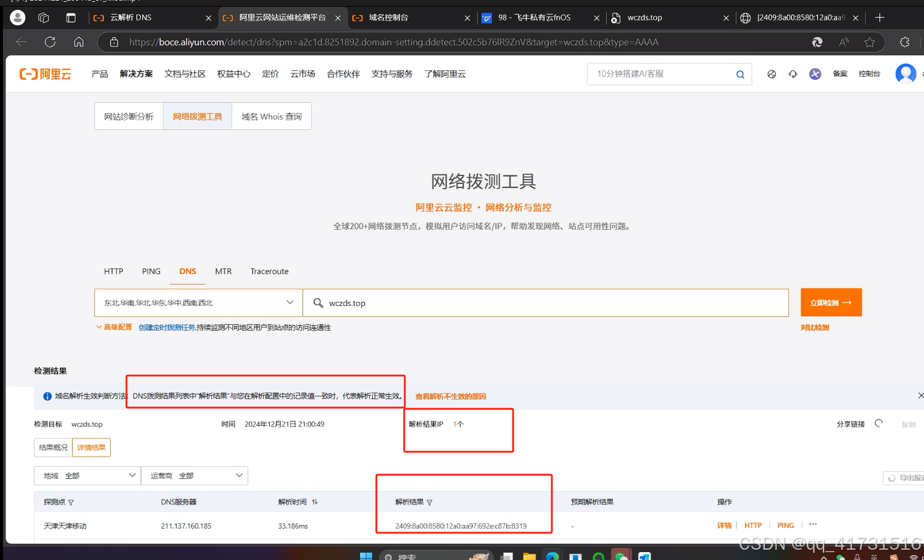Filter the 解析结果 column with funnel icon
Screen dimensions: 924x560
coord(430,503)
